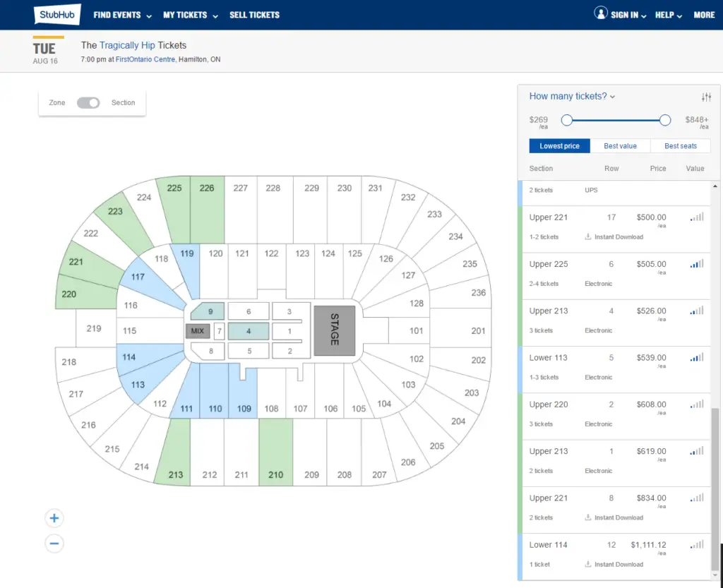Viewport: 723px width, 588px height.
Task: Click the value bars icon for Lower 113
Action: 697,357
